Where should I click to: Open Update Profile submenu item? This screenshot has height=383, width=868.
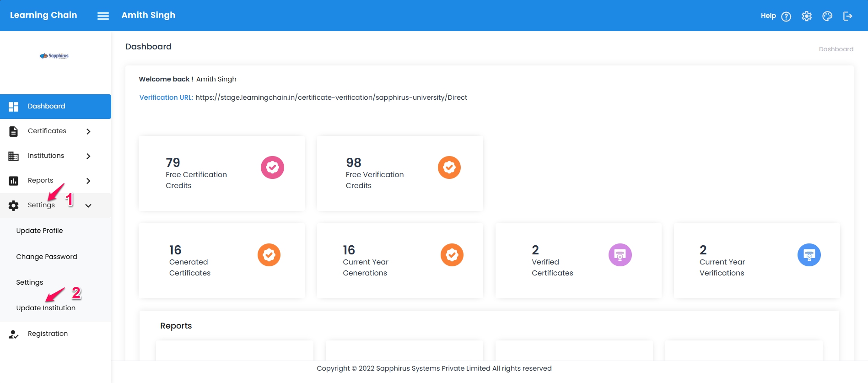(39, 231)
